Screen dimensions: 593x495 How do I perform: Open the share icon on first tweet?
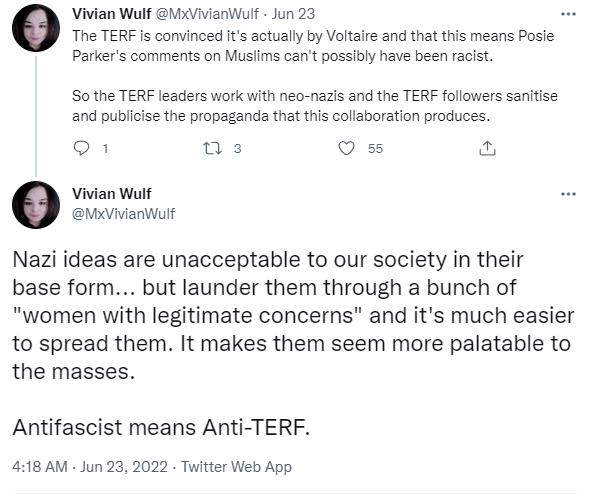click(x=487, y=148)
